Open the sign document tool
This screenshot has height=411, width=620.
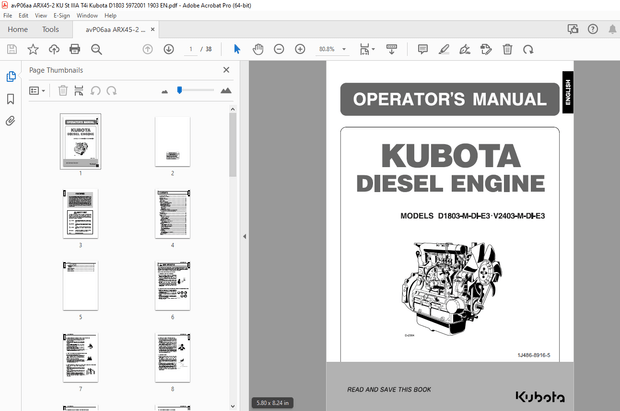point(465,49)
